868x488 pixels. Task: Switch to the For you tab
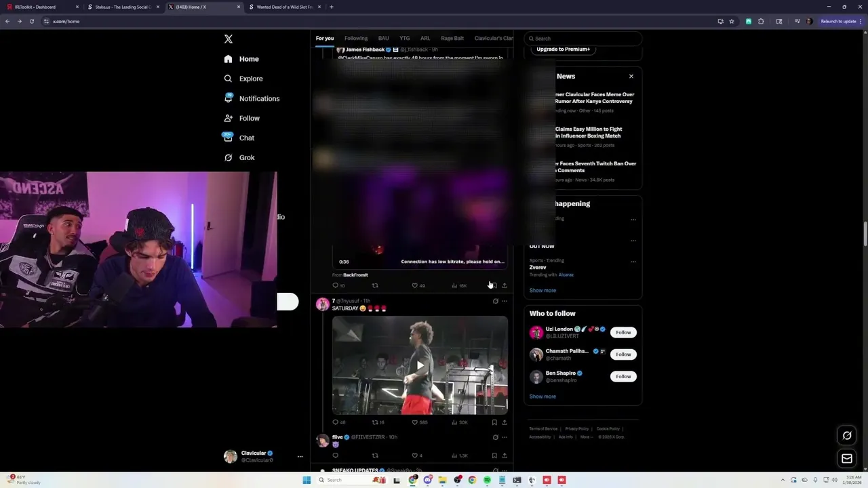[x=325, y=39]
